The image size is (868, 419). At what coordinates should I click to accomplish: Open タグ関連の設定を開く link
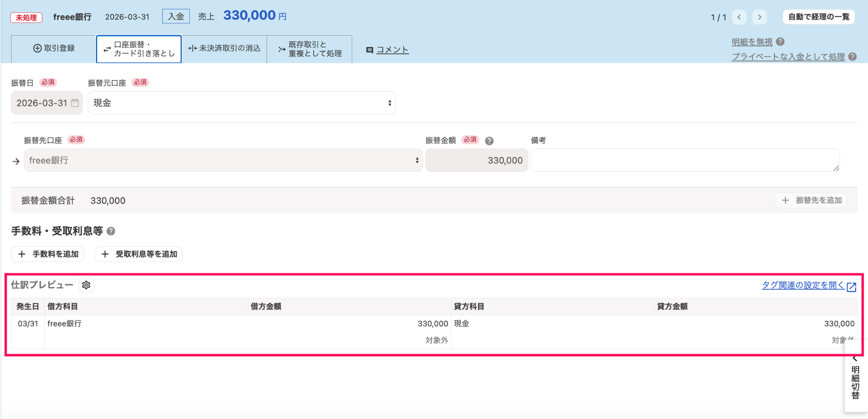tap(803, 285)
